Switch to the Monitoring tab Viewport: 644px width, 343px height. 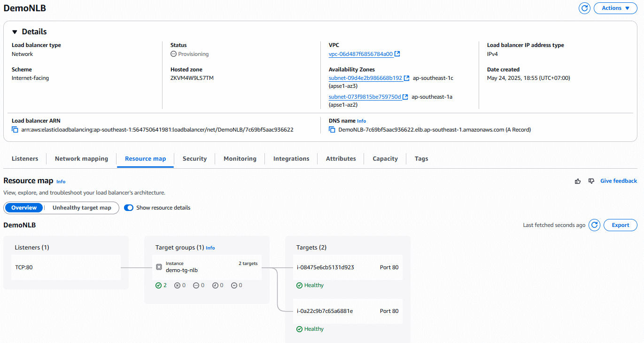tap(240, 159)
